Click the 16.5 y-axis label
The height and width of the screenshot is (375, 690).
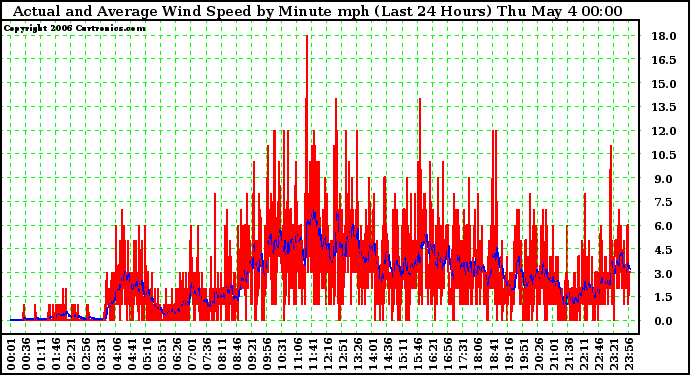point(664,60)
